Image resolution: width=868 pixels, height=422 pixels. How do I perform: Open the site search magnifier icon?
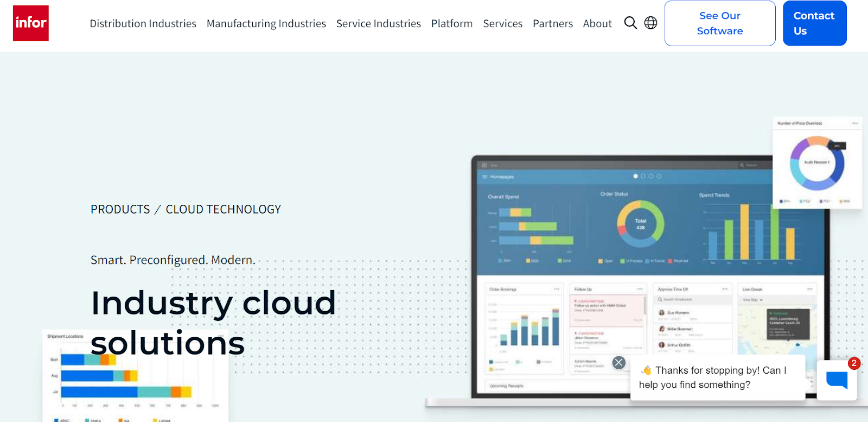click(x=630, y=23)
